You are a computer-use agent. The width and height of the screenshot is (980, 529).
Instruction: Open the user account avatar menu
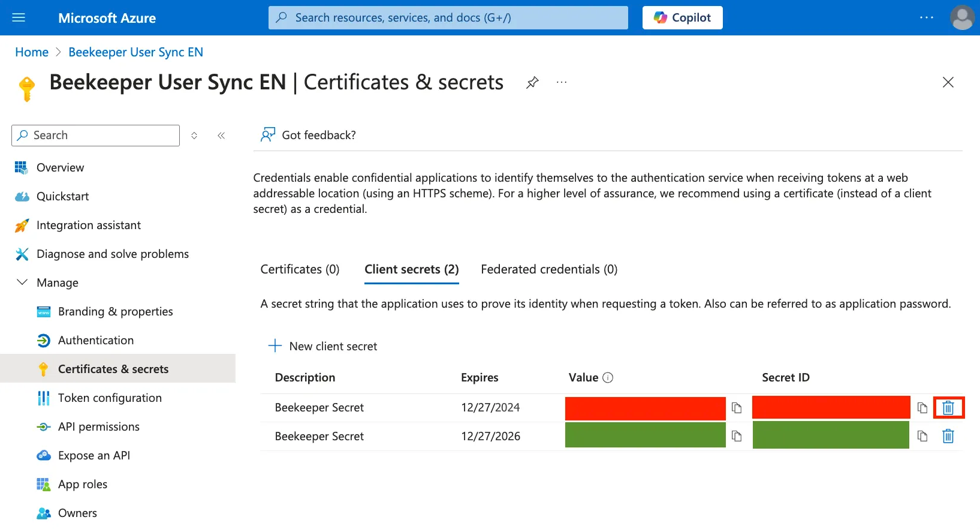coord(962,17)
